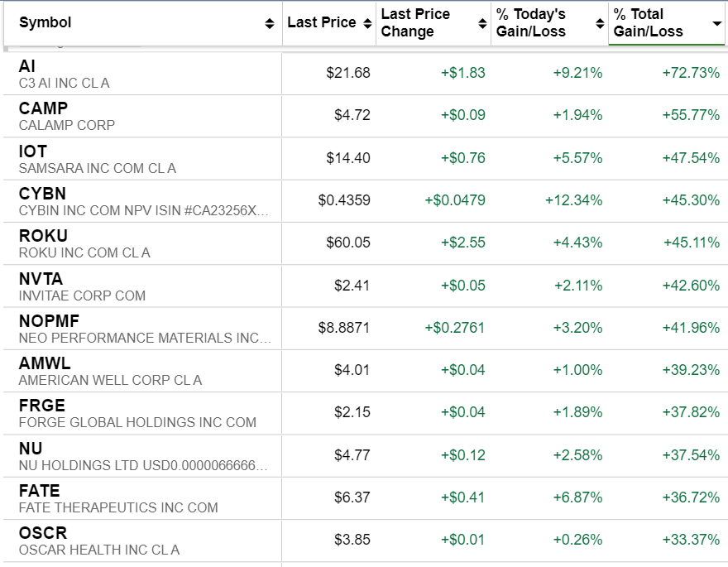728x567 pixels.
Task: Select the IOT Samsara ticker symbol
Action: click(x=33, y=151)
